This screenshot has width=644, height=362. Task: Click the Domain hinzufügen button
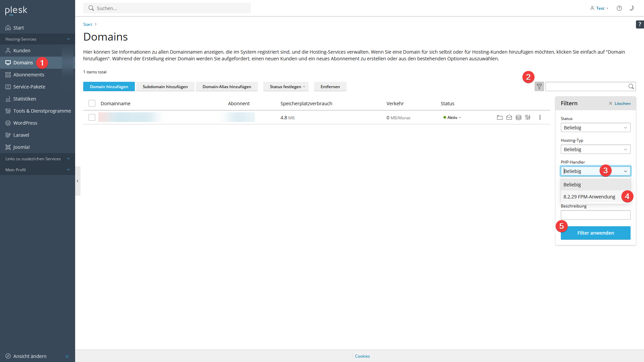coord(109,86)
